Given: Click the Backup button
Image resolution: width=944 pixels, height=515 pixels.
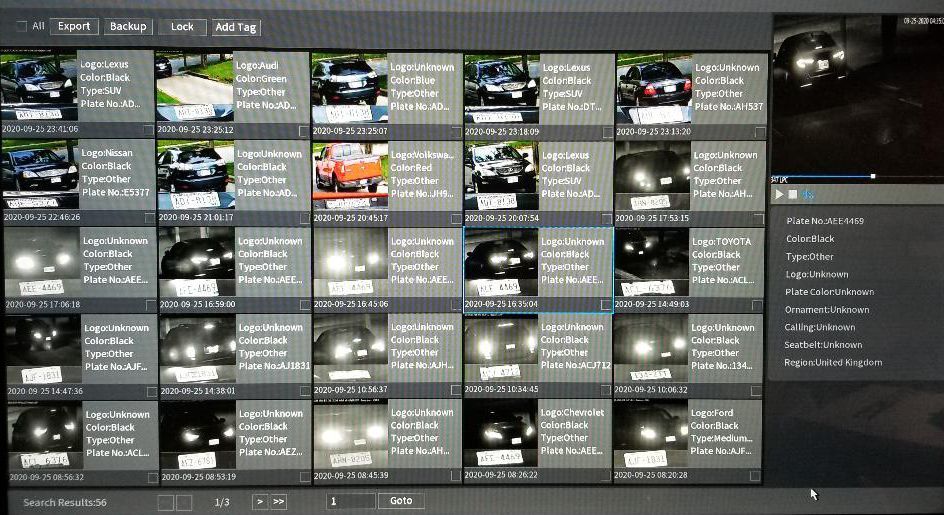Looking at the screenshot, I should point(127,27).
